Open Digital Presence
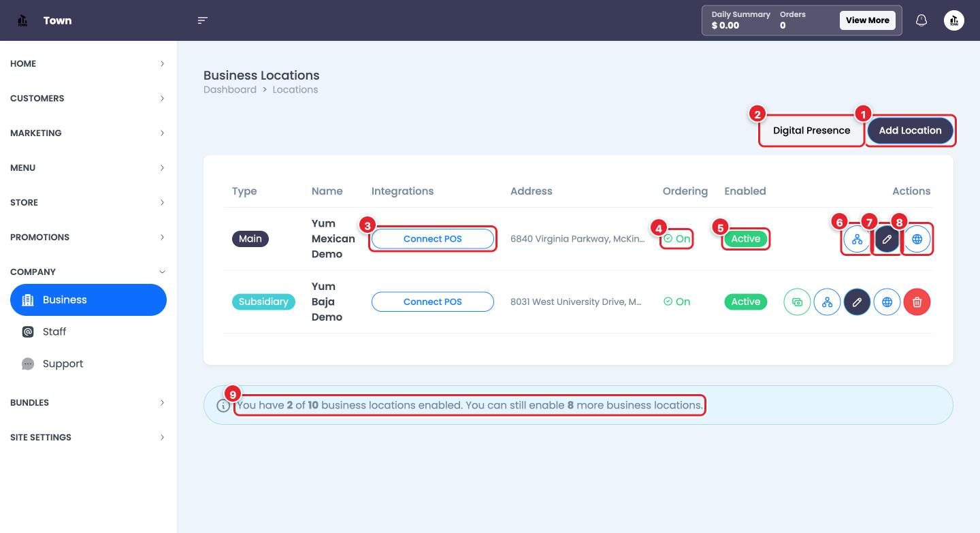Image resolution: width=980 pixels, height=533 pixels. point(811,131)
